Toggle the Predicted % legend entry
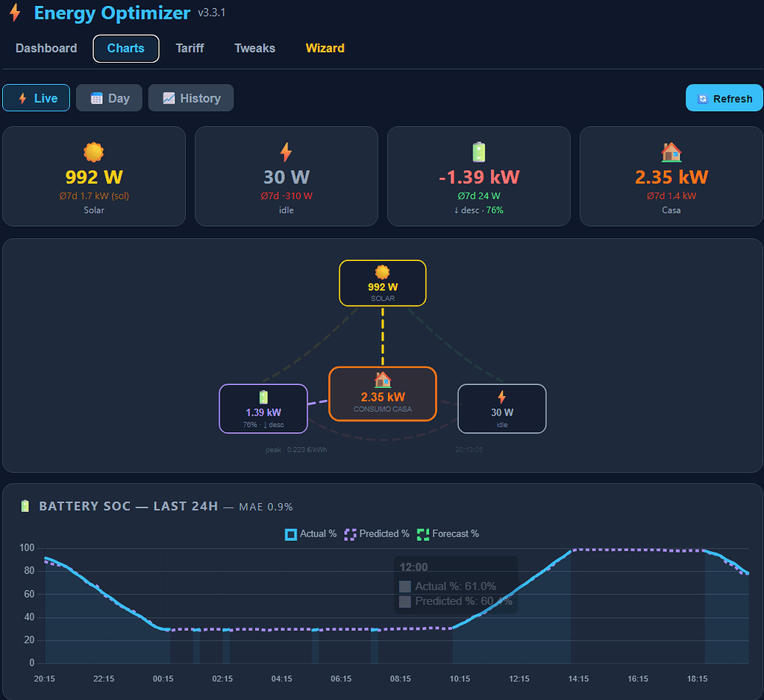764x700 pixels. point(377,534)
